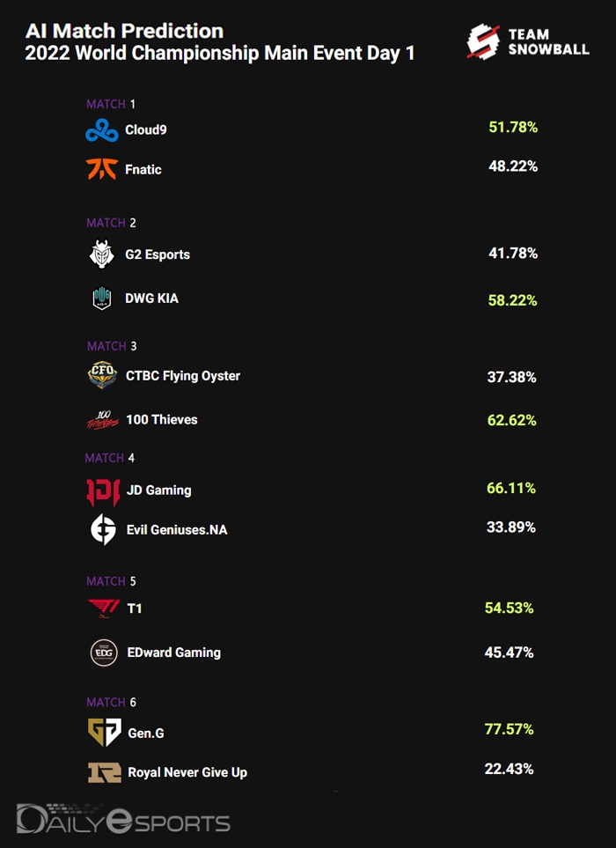The image size is (616, 848).
Task: Click the Cloud9 team logo
Action: pos(102,130)
